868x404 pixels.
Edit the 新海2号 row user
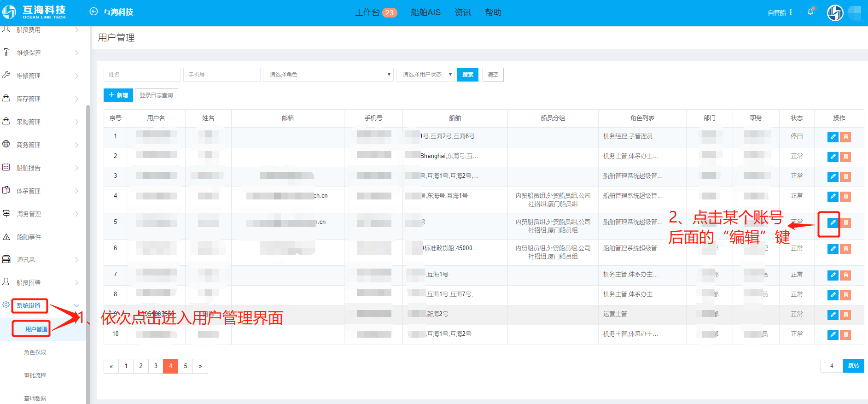833,315
